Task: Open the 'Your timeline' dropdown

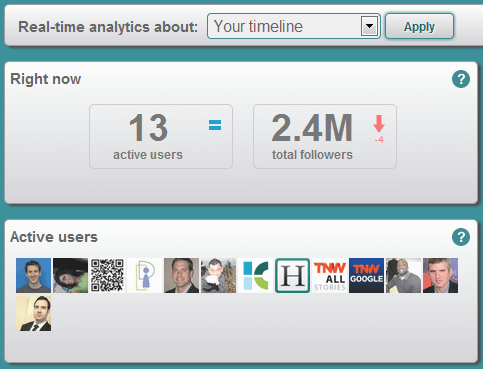Action: coord(293,26)
